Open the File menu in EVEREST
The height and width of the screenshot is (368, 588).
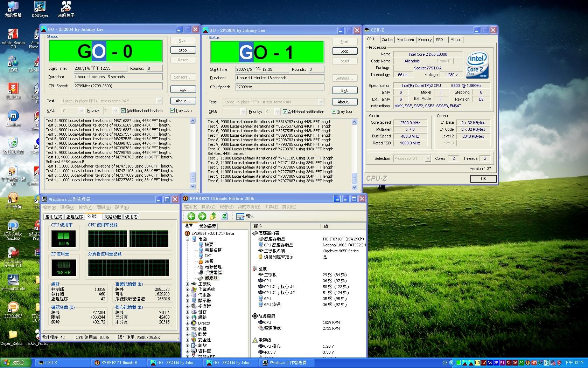point(190,207)
